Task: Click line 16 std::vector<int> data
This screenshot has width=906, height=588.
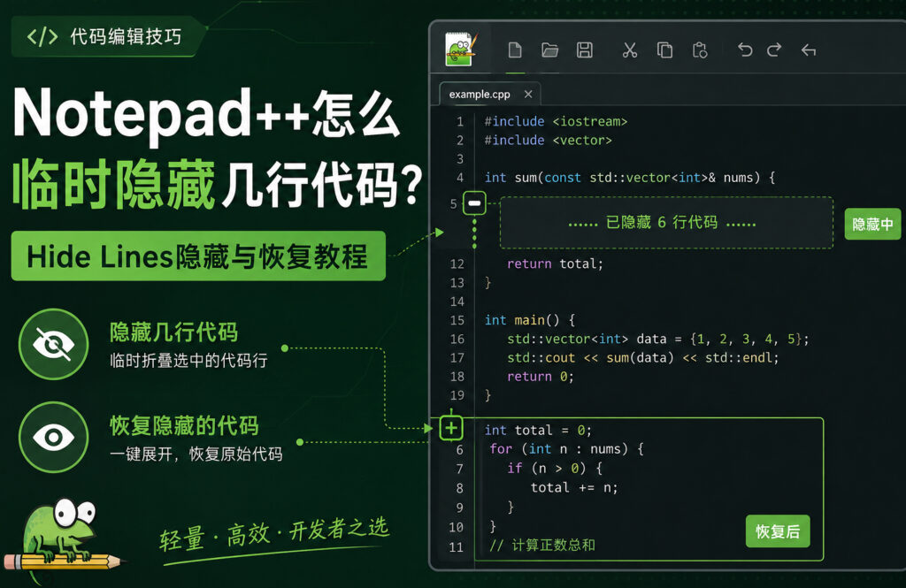Action: (658, 339)
